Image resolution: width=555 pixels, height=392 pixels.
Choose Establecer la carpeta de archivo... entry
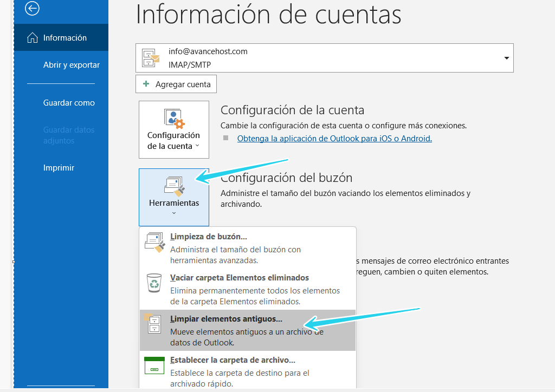[x=247, y=371]
